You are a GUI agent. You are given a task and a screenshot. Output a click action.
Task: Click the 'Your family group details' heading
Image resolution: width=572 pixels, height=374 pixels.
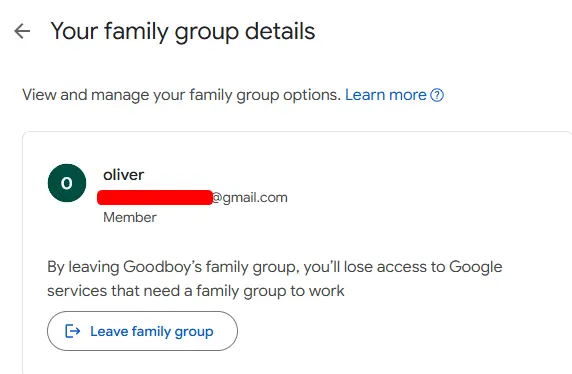pos(183,32)
